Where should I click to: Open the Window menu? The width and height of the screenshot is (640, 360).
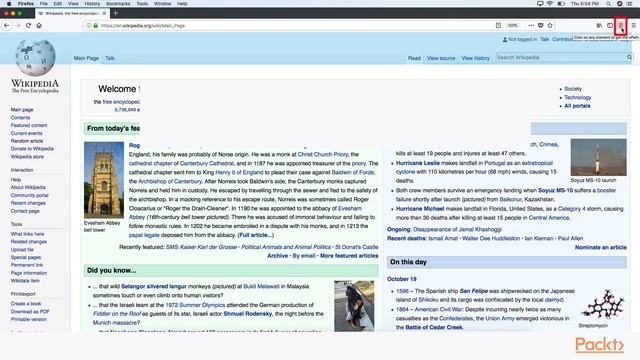pyautogui.click(x=162, y=4)
